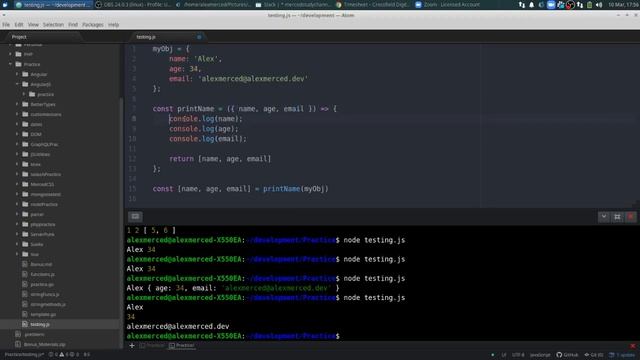Collapse the Practice folder arrow
Viewport: 640px width, 360px height.
tap(10, 64)
